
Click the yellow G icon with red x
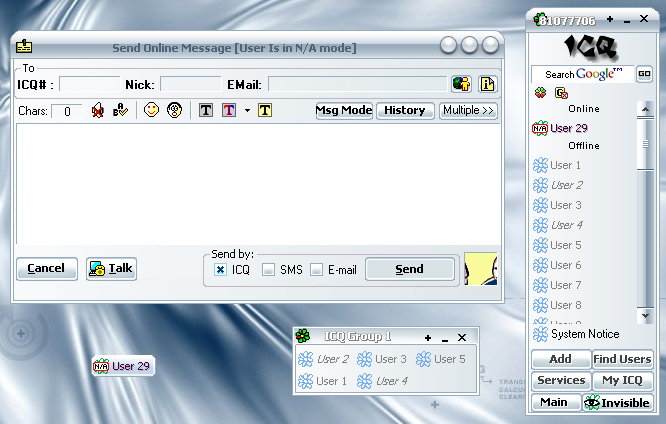(x=562, y=93)
